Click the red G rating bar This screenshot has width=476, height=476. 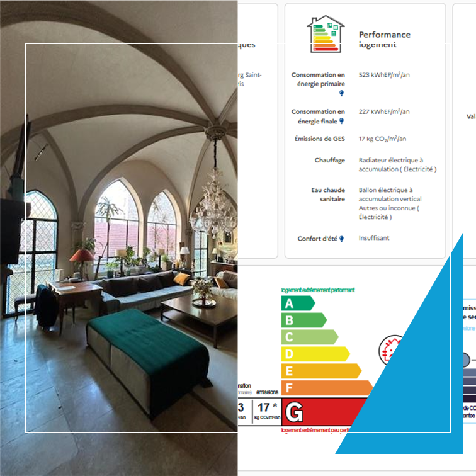click(324, 412)
